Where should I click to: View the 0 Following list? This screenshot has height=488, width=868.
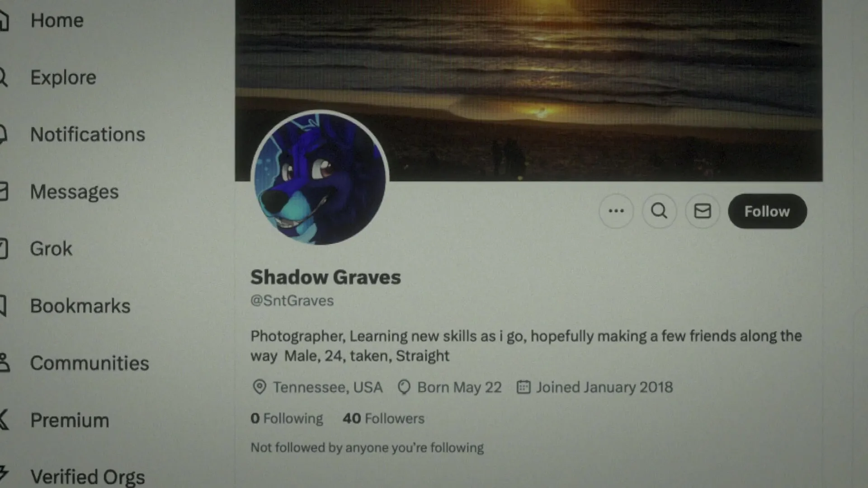287,418
